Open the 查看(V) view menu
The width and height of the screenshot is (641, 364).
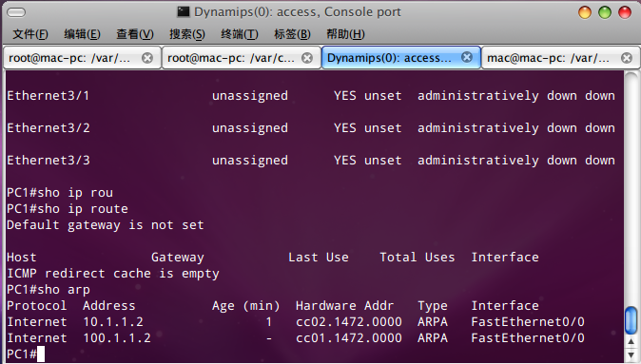[135, 34]
